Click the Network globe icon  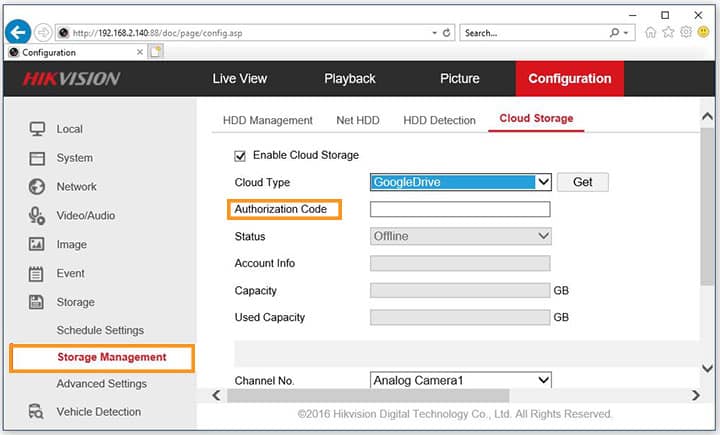(x=37, y=187)
